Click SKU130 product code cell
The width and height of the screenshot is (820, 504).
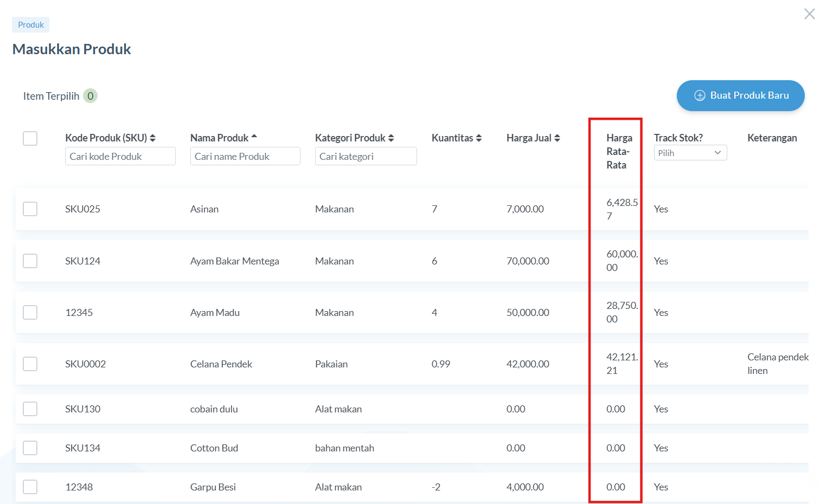(x=82, y=409)
